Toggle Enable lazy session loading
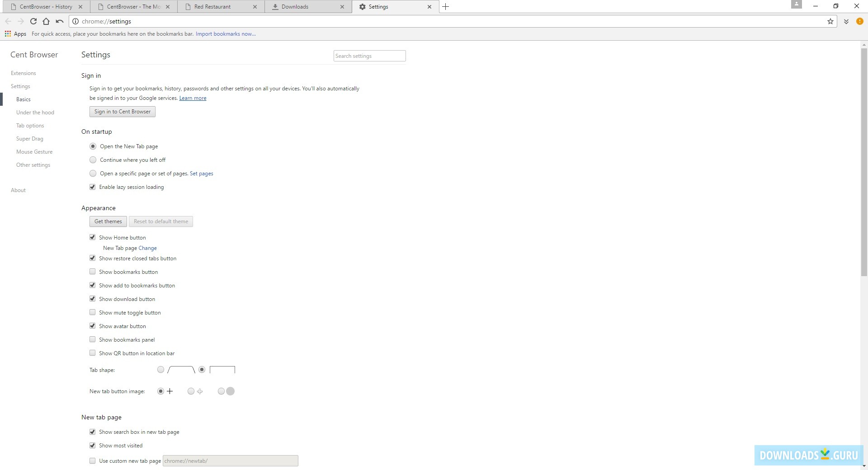 click(x=93, y=187)
